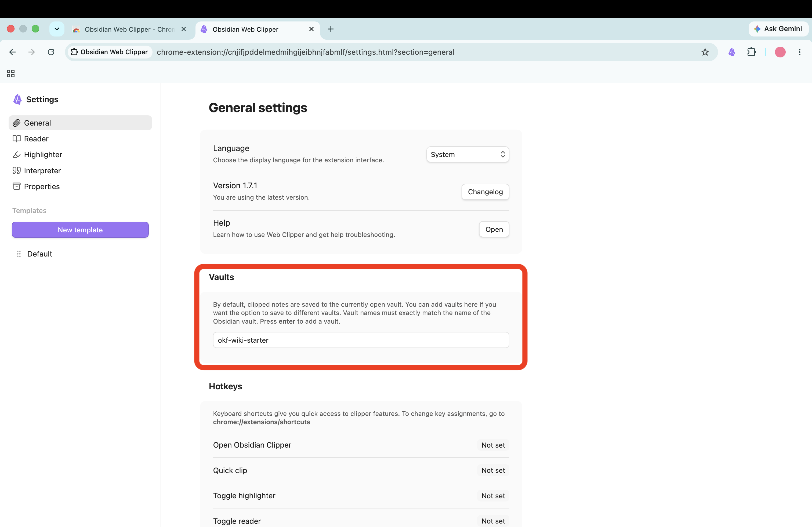The height and width of the screenshot is (527, 812).
Task: Open the apps grid in bookmarks bar
Action: click(x=10, y=74)
